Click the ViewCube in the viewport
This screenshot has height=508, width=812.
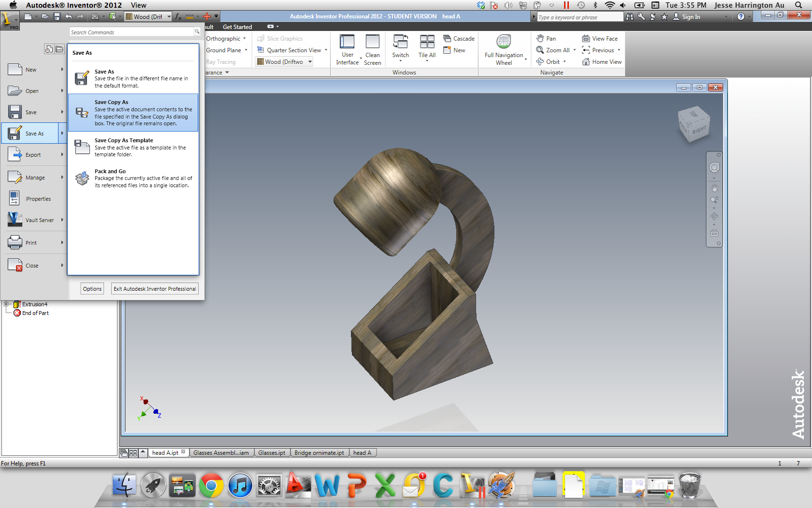pos(694,124)
